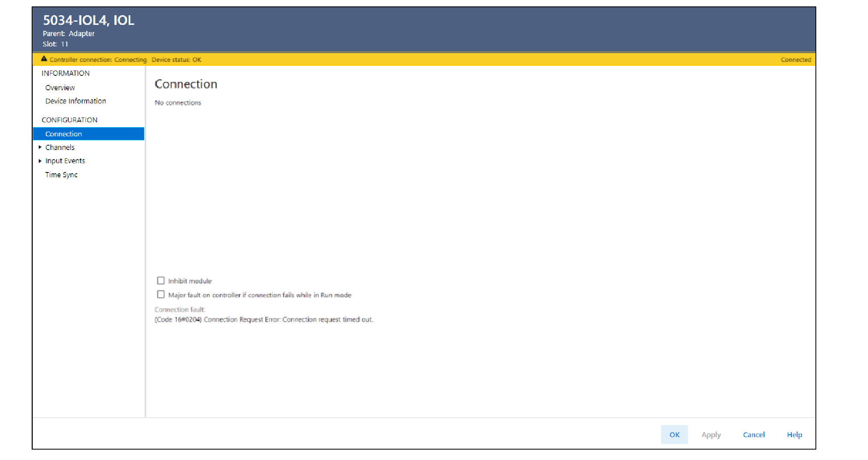This screenshot has width=868, height=460.
Task: Cancel the module properties dialog
Action: click(x=754, y=434)
